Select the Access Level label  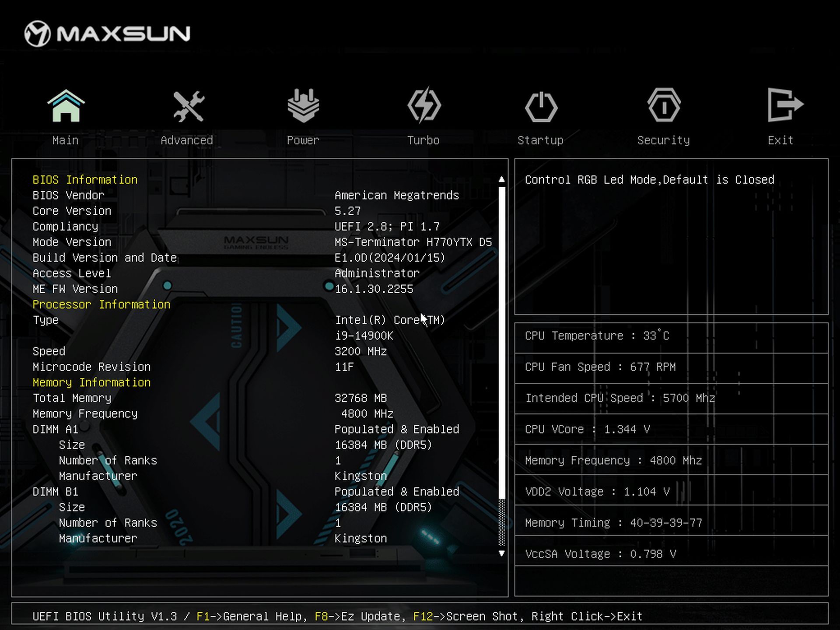72,273
